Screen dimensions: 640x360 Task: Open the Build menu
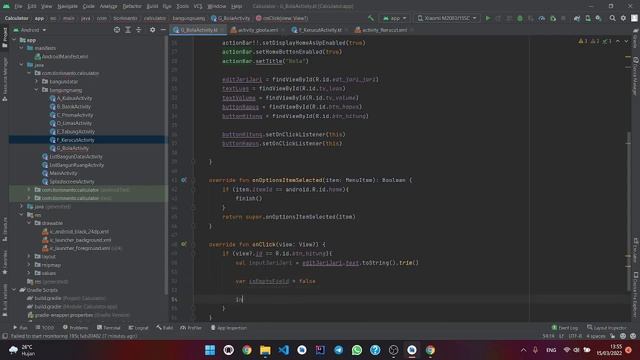(x=152, y=6)
